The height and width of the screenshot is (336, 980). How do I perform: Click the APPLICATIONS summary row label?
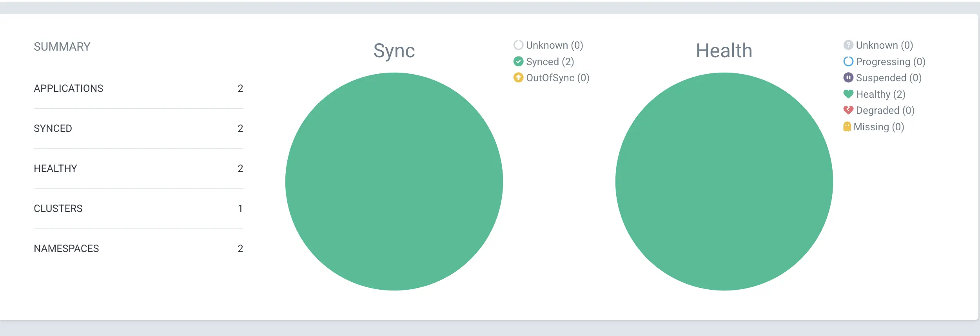(x=69, y=88)
